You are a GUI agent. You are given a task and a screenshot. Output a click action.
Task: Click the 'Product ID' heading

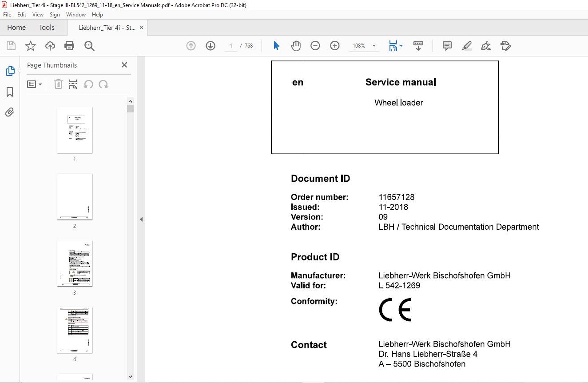coord(315,257)
